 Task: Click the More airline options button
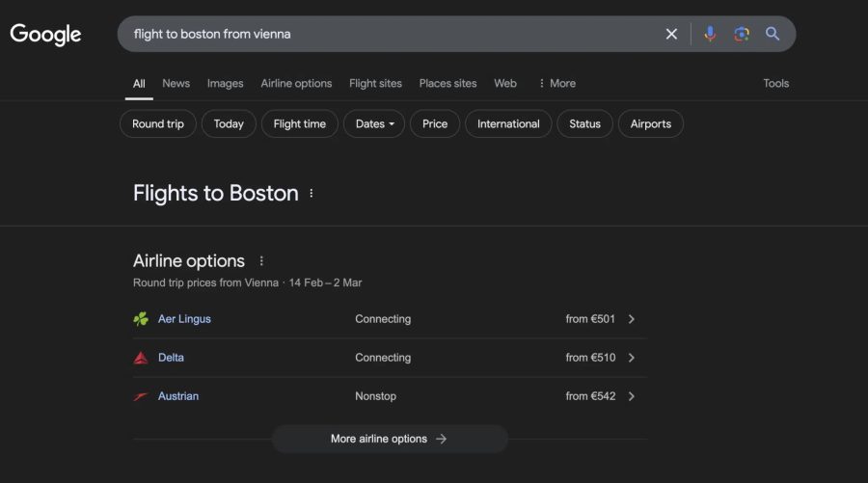click(x=390, y=439)
